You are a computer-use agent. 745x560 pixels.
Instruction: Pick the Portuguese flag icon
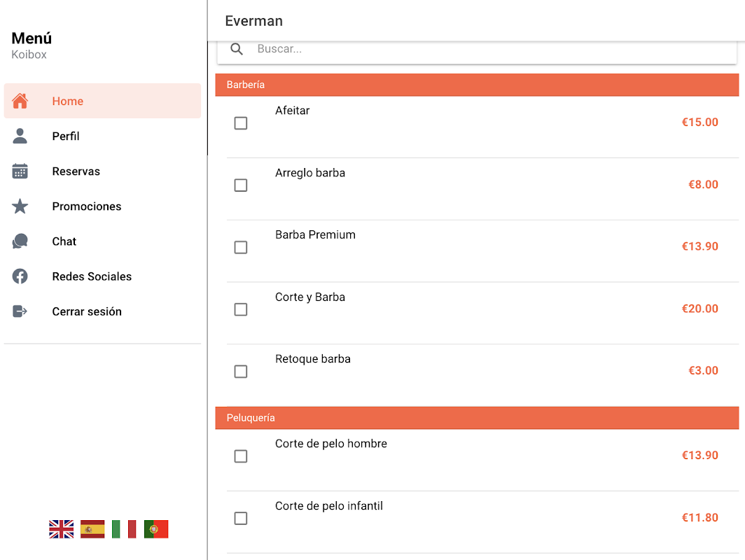[x=156, y=529]
